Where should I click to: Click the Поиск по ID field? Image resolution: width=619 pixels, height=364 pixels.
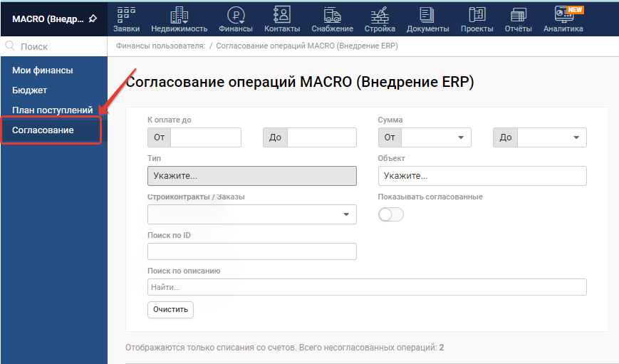pos(252,251)
